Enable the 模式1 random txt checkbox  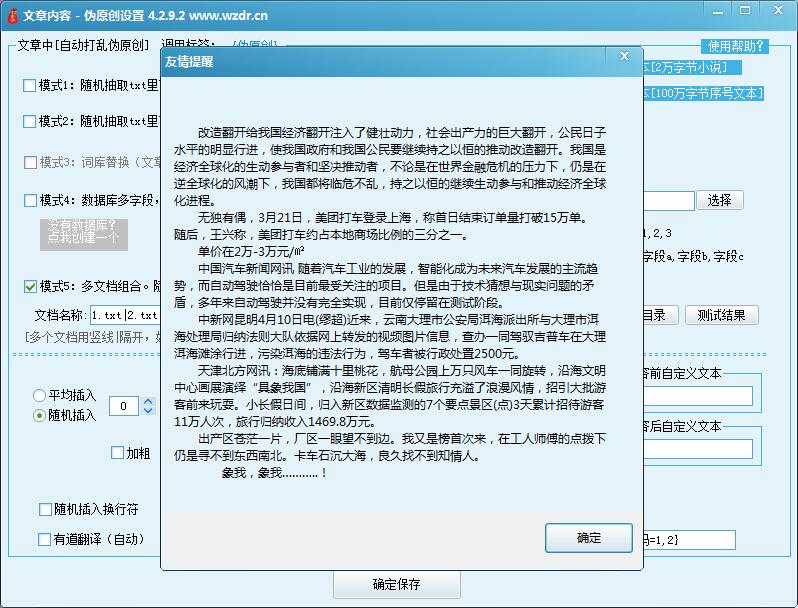click(x=29, y=86)
